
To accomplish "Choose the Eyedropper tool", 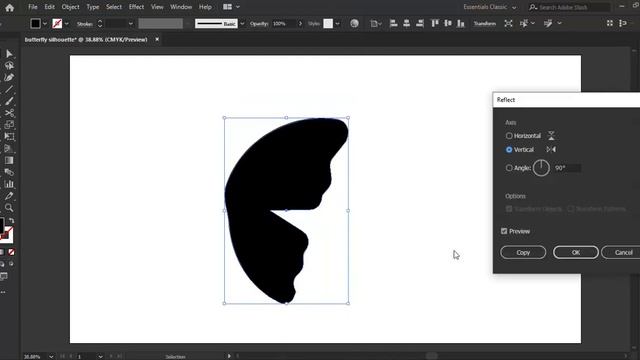I will pyautogui.click(x=9, y=196).
